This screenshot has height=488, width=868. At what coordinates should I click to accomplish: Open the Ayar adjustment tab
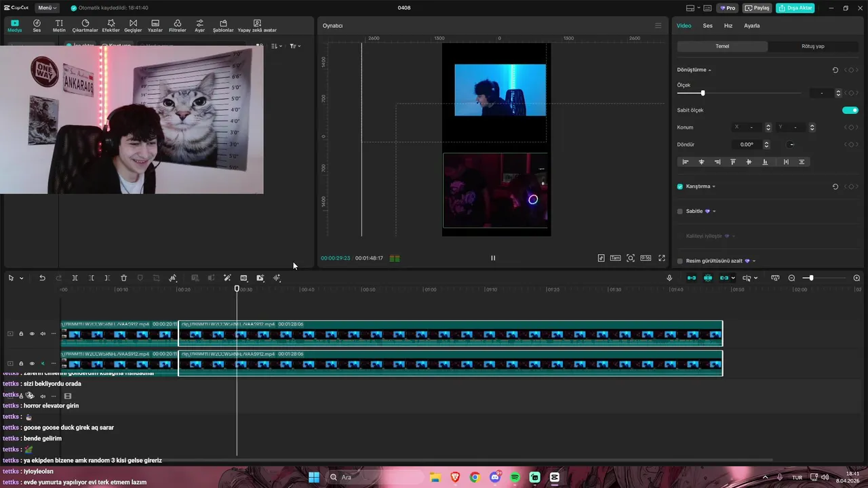click(x=199, y=26)
